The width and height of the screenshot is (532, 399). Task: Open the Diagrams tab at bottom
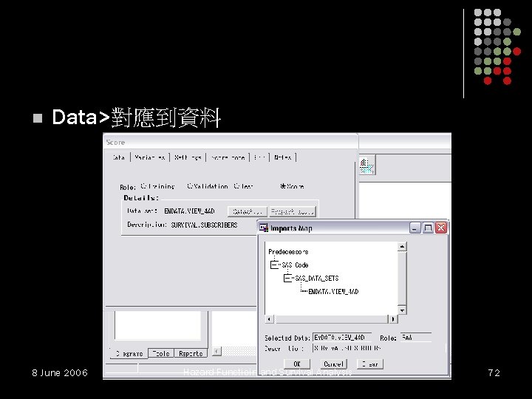pyautogui.click(x=129, y=353)
